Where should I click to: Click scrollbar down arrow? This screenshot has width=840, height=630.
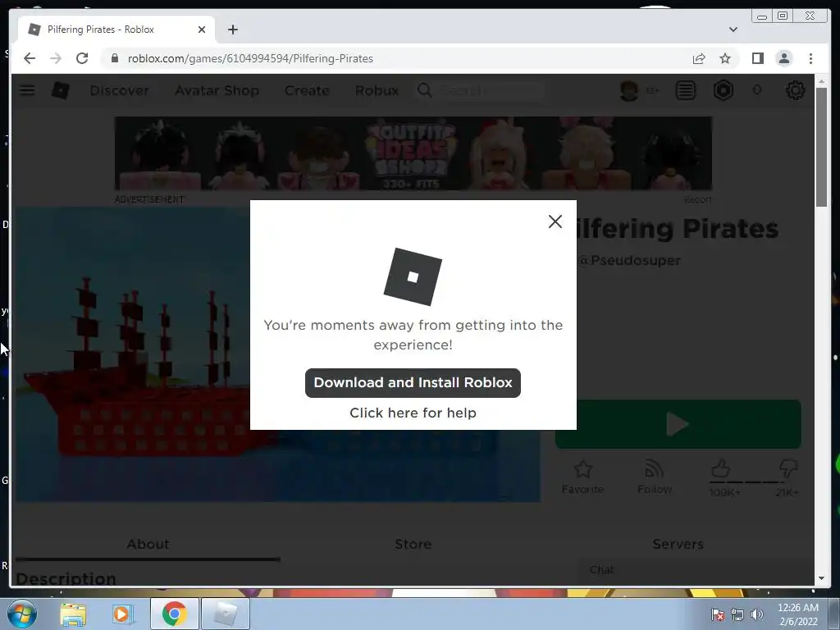822,578
